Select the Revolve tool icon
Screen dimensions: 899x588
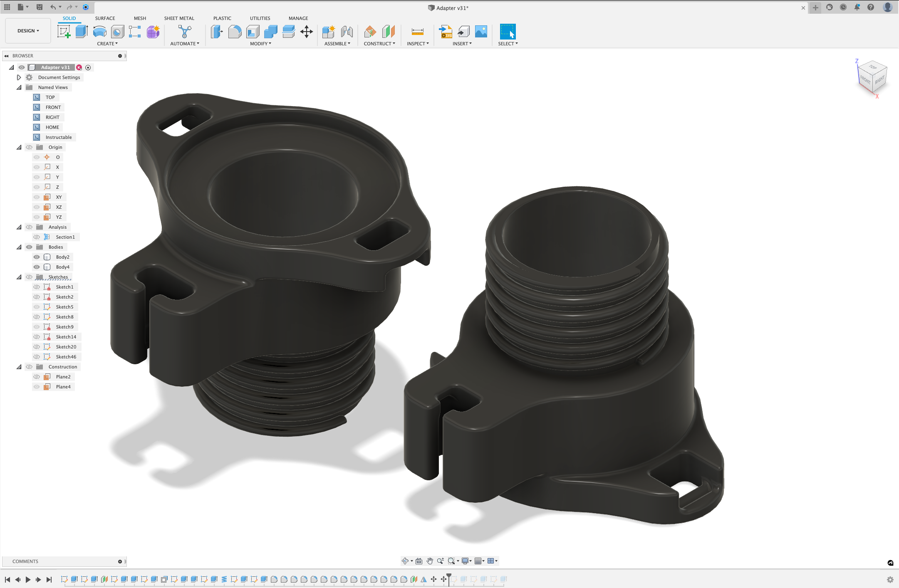[x=99, y=32]
